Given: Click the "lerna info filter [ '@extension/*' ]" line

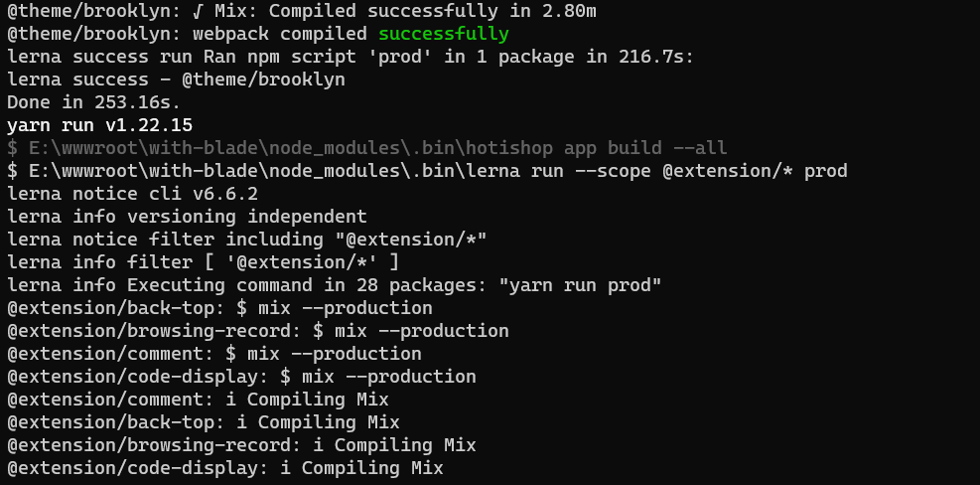Looking at the screenshot, I should 204,262.
